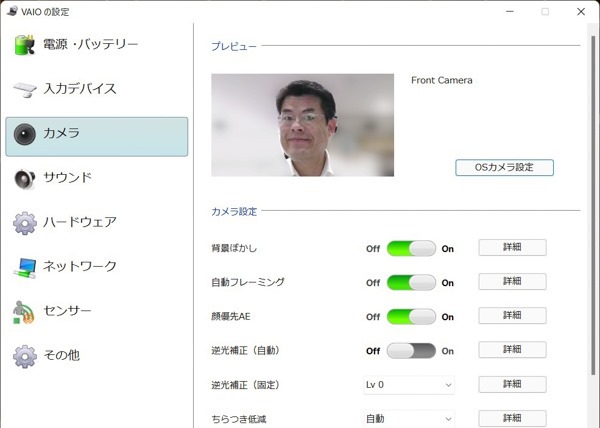The image size is (600, 428).
Task: Click the hardware gear icon
Action: [x=25, y=223]
